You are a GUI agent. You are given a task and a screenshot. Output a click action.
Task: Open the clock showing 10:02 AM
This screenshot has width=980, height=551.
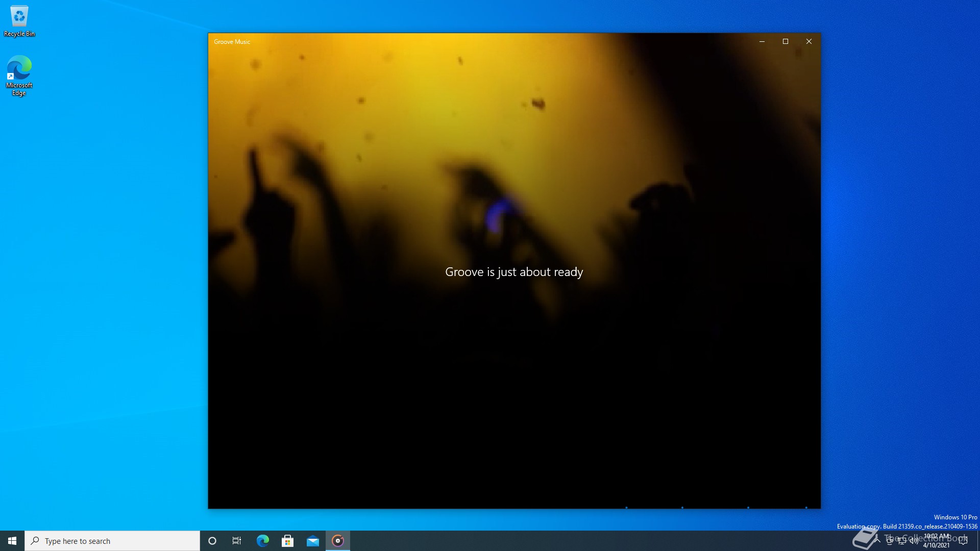[937, 541]
